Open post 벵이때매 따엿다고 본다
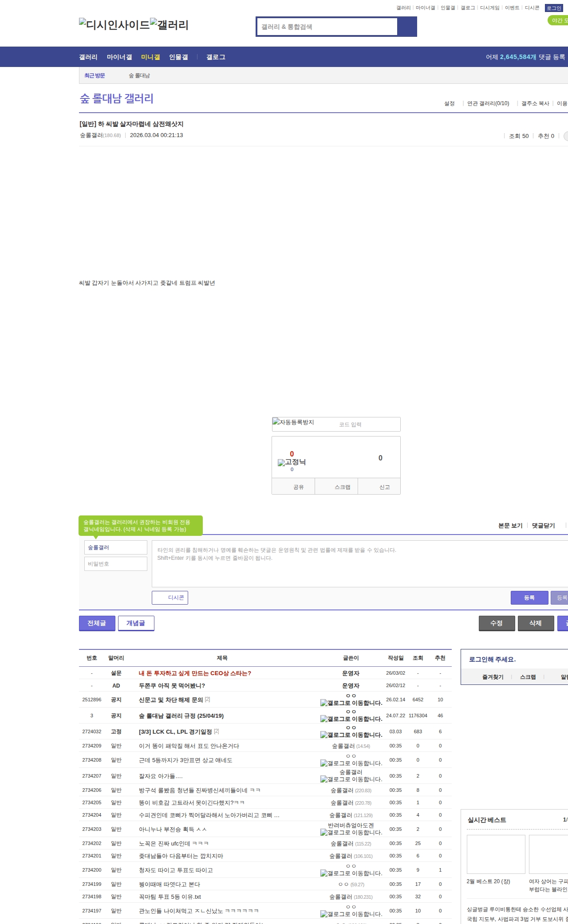568x924 pixels. [x=170, y=885]
